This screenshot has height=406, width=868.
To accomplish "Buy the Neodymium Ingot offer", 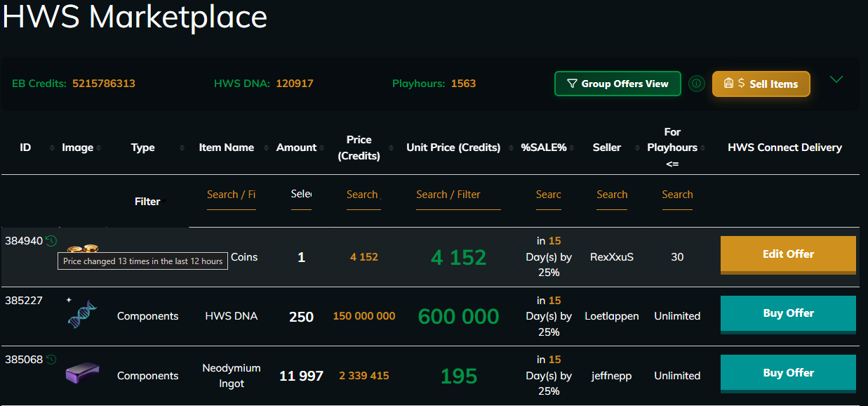I will point(788,373).
